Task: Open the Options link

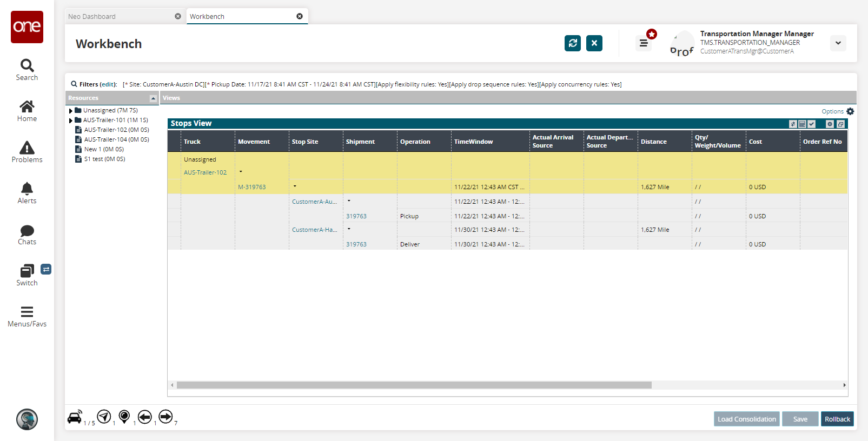Action: 832,111
